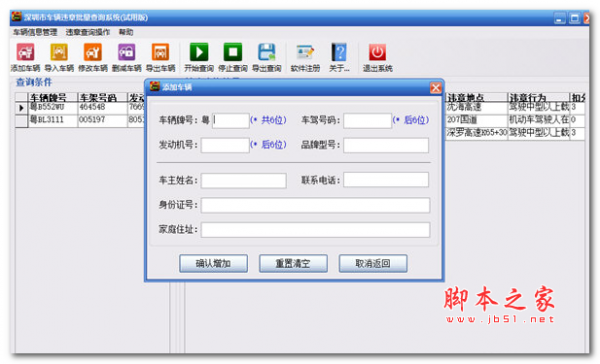
Task: Focus the 车辆牌号 input field
Action: point(231,121)
